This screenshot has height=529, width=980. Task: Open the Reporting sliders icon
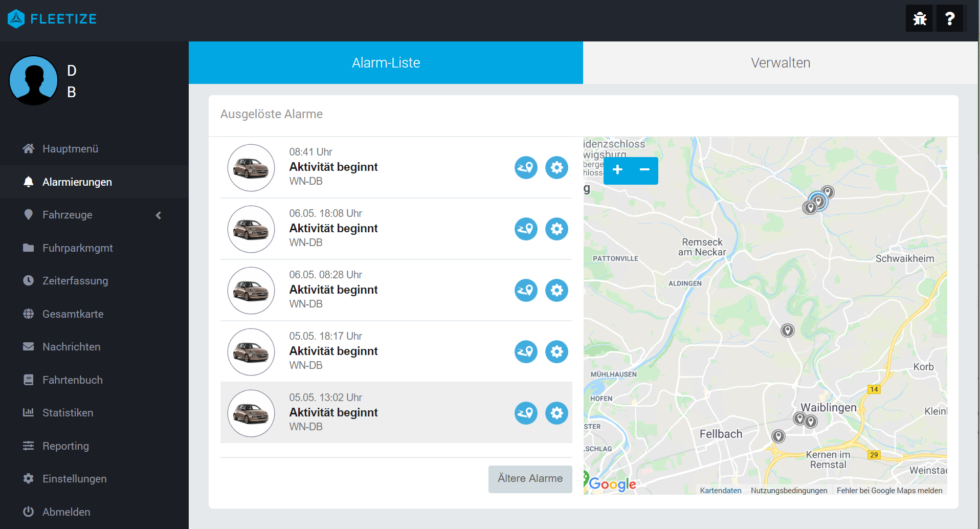click(x=29, y=446)
